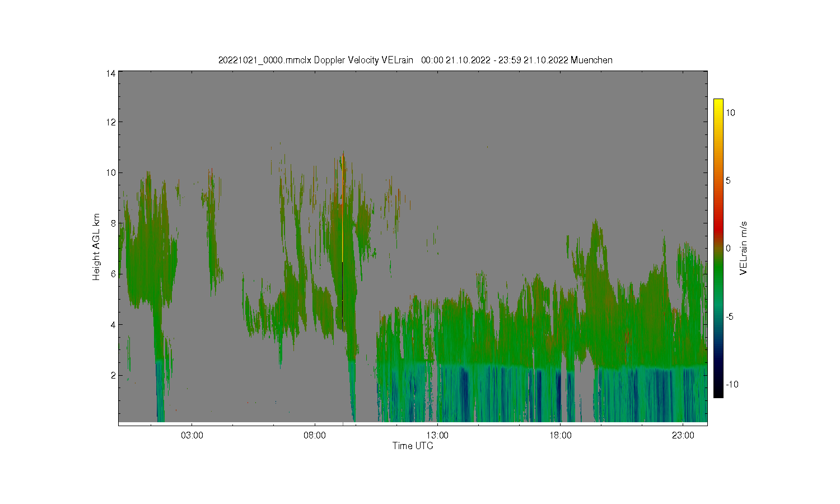Click the height axis label 12
The width and height of the screenshot is (840, 504).
pos(111,122)
